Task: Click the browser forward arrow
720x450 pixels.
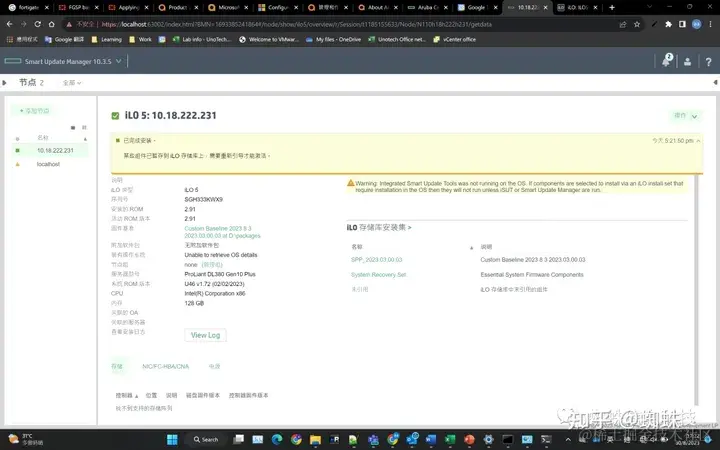Action: (x=23, y=24)
